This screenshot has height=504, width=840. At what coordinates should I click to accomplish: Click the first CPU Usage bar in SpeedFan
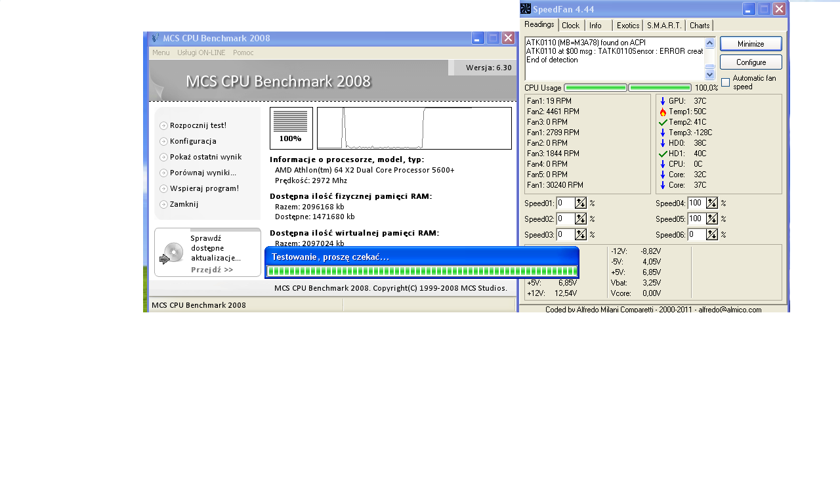click(x=595, y=87)
